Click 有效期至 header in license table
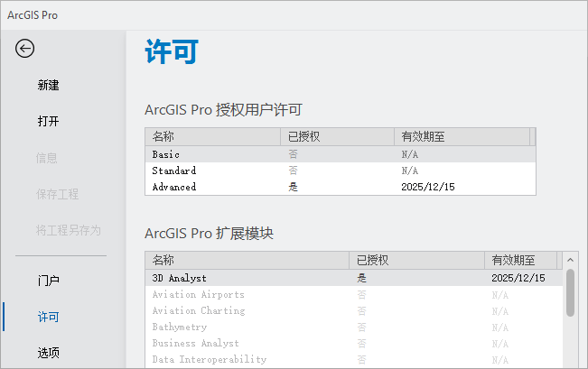Viewport: 588px width, 369px height. tap(462, 137)
